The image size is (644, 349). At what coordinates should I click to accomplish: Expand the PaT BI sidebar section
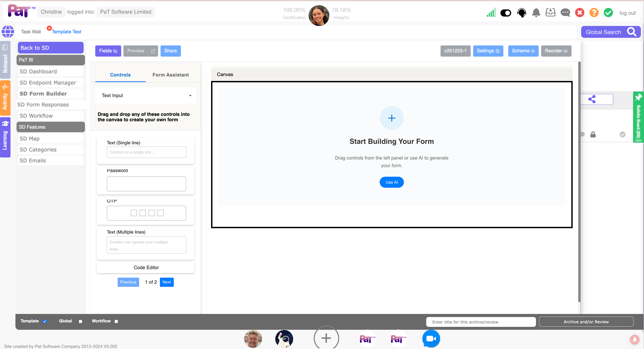[51, 60]
